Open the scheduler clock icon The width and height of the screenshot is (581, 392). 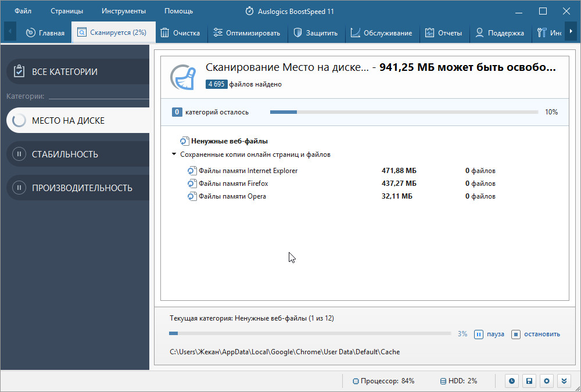[512, 381]
